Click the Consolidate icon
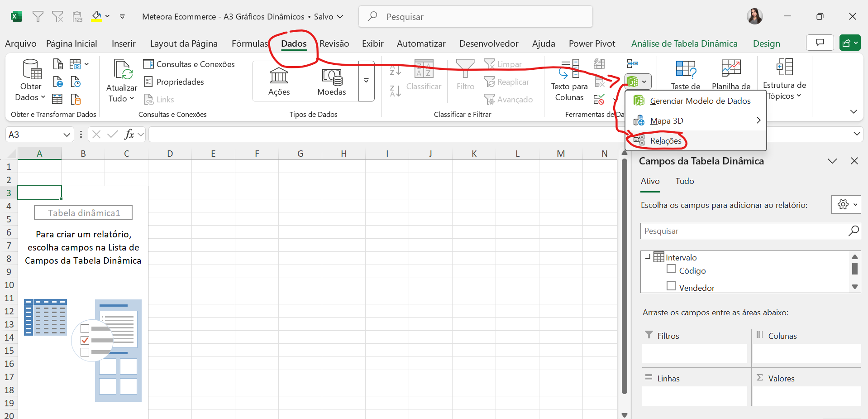Screen dimensions: 868x419 [x=632, y=64]
